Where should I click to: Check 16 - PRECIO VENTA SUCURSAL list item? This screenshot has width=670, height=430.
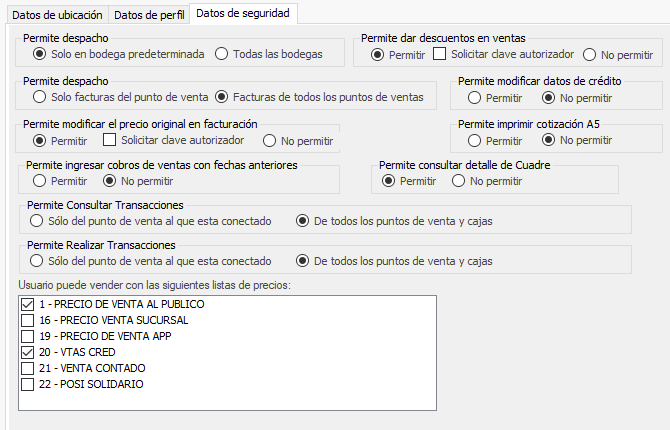pyautogui.click(x=27, y=320)
